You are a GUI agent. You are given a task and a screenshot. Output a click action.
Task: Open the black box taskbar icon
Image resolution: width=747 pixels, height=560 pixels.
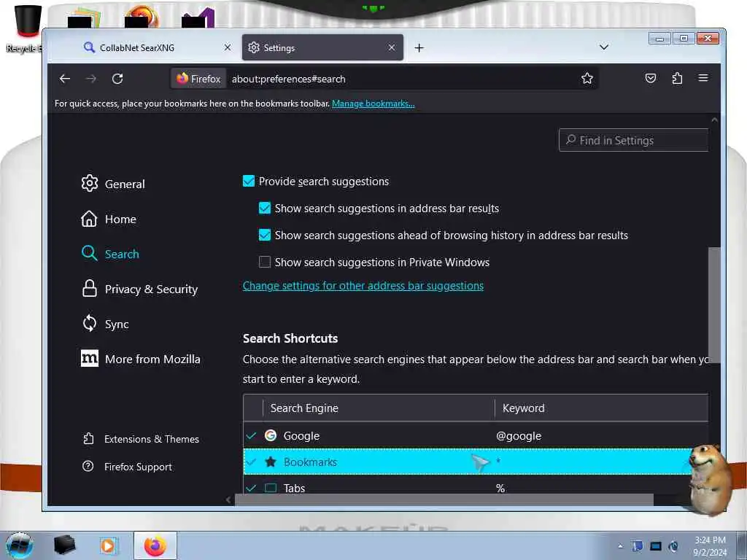(x=64, y=545)
